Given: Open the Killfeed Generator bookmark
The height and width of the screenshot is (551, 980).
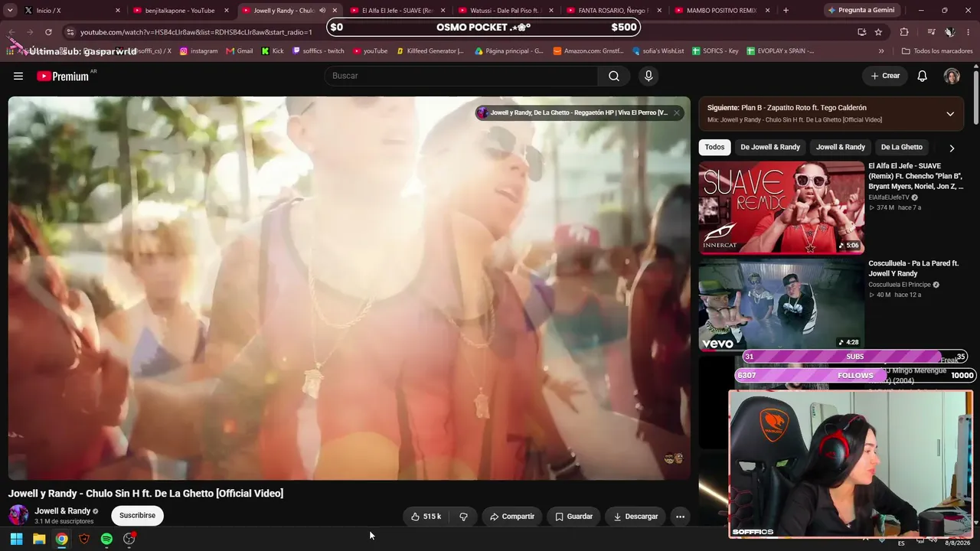Looking at the screenshot, I should tap(430, 51).
